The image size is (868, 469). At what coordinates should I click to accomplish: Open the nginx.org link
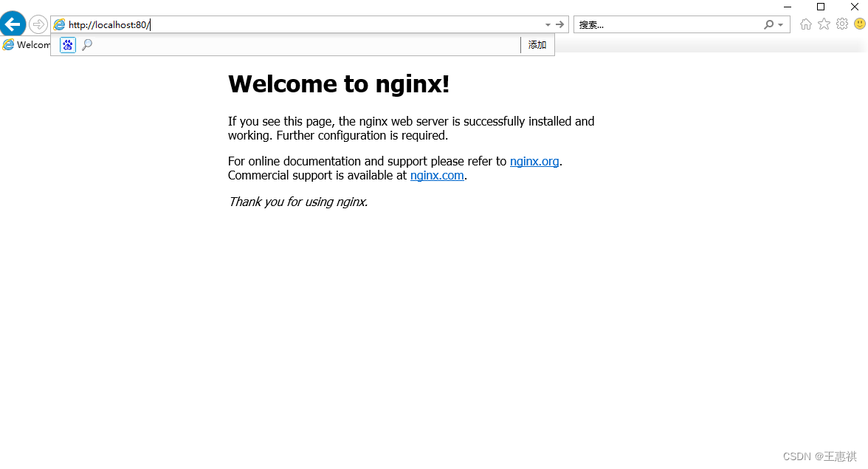click(x=534, y=161)
